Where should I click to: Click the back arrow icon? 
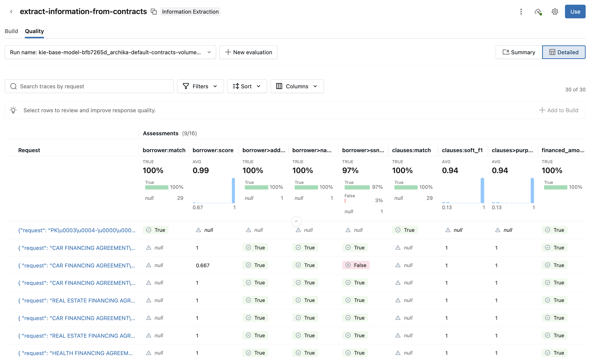11,12
